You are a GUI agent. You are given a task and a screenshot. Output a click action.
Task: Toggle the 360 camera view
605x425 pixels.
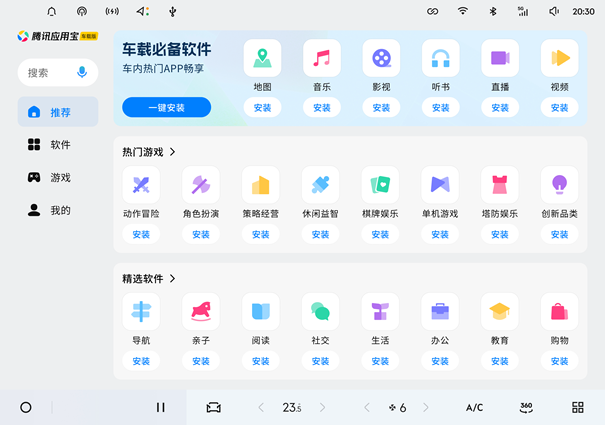pos(526,408)
